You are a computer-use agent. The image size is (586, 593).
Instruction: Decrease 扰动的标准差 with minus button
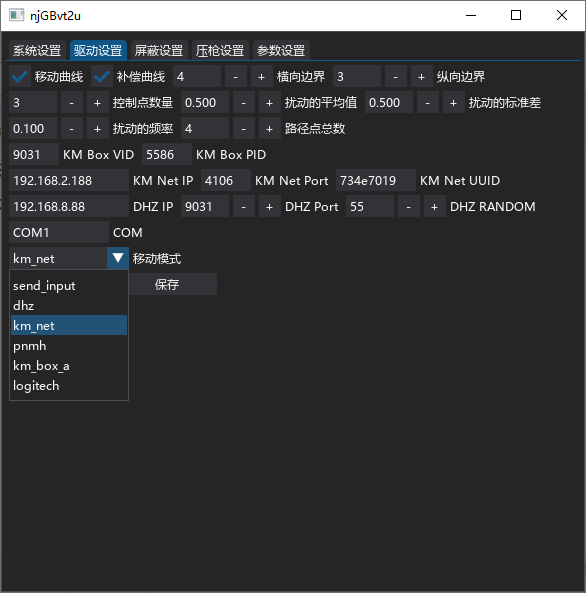pos(427,102)
